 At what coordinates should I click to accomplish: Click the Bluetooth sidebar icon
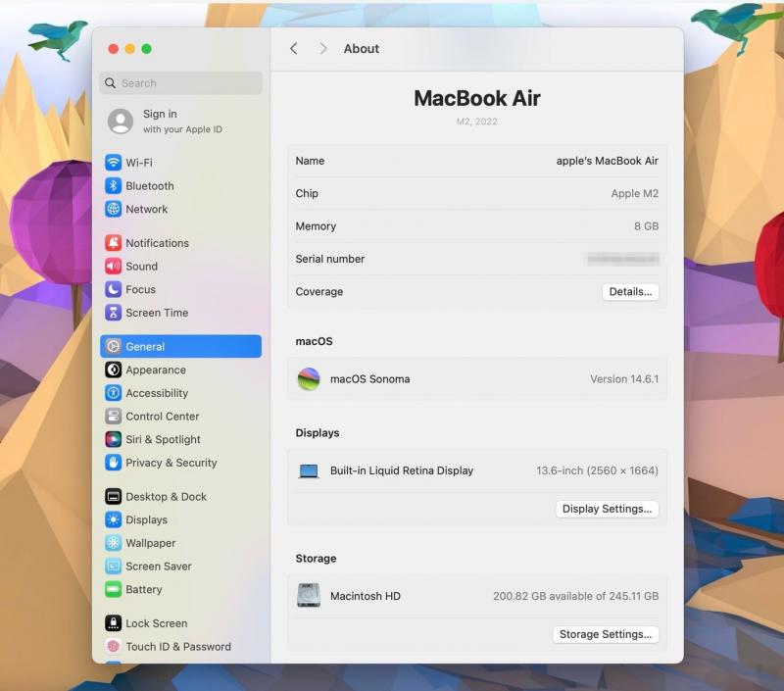(x=114, y=185)
